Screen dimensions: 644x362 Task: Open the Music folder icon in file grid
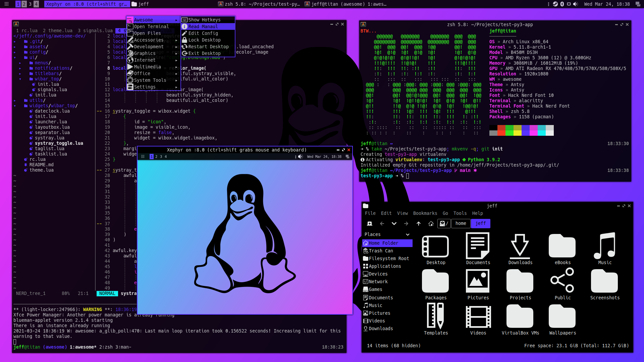[x=605, y=249]
